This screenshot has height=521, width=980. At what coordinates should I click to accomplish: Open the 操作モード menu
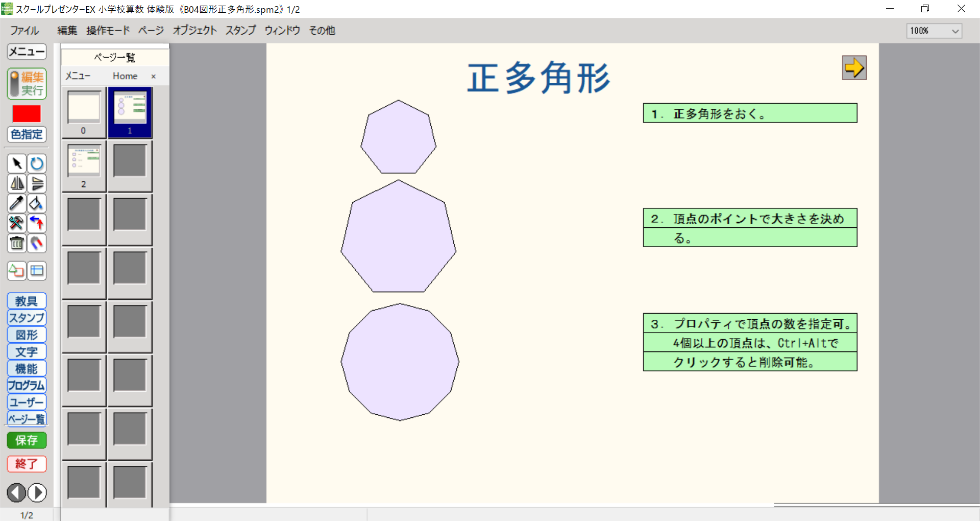tap(108, 31)
